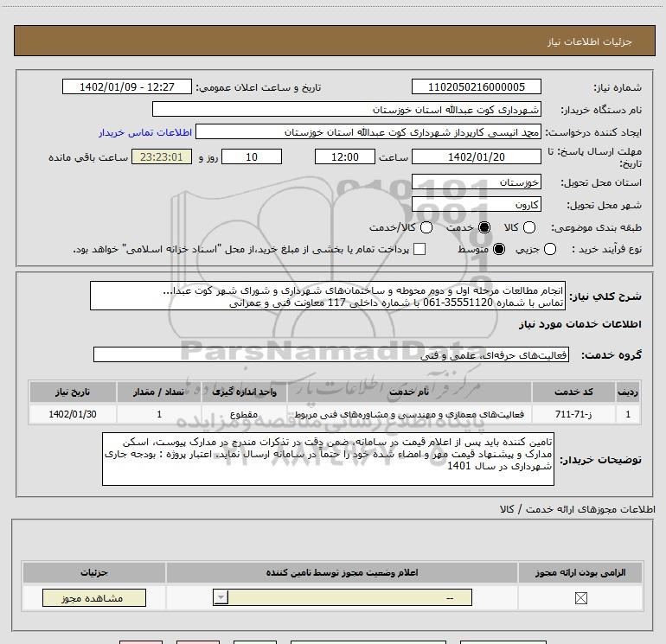The width and height of the screenshot is (666, 644).
Task: Click the unit cell مقطوع
Action: 244,414
